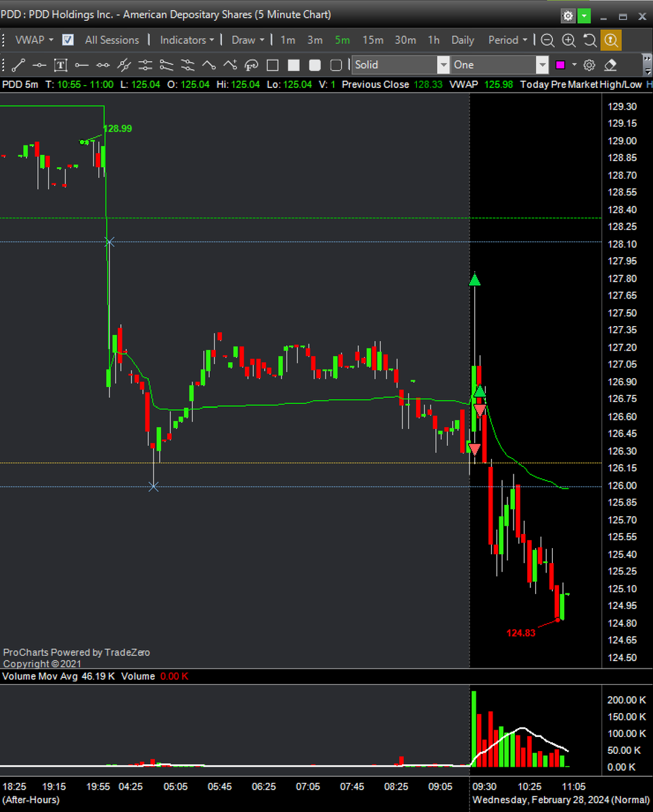Viewport: 653px width, 812px height.
Task: Open the Period dropdown
Action: (508, 40)
